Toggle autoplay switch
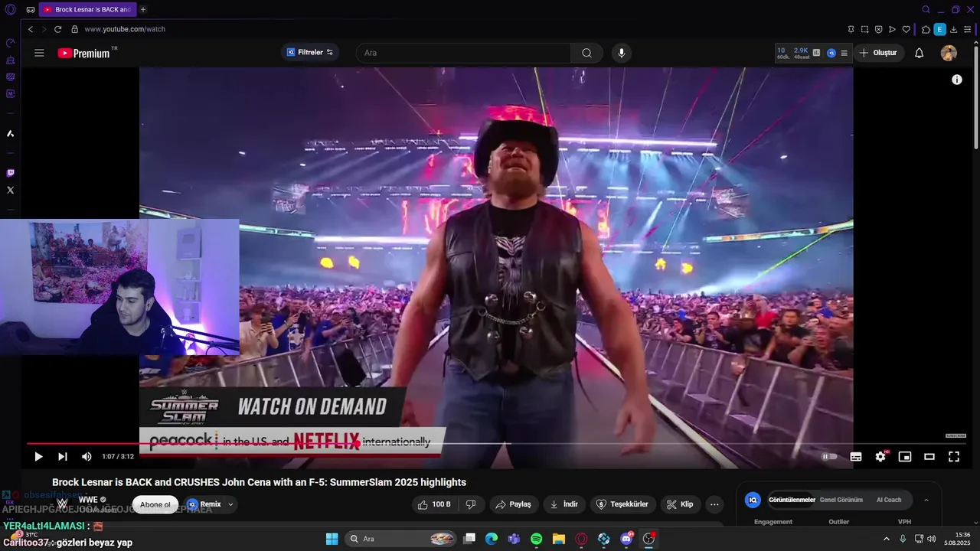 (x=829, y=457)
